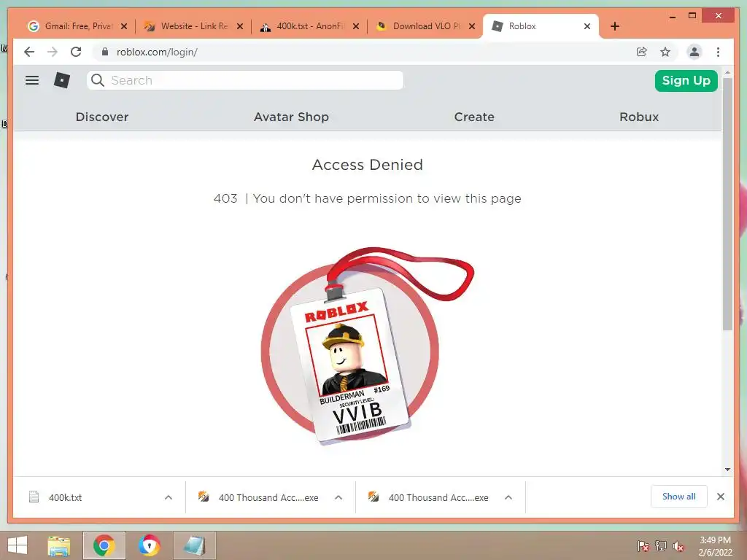Screen dimensions: 747x560
Task: Open File Explorer from the taskbar
Action: [x=58, y=545]
